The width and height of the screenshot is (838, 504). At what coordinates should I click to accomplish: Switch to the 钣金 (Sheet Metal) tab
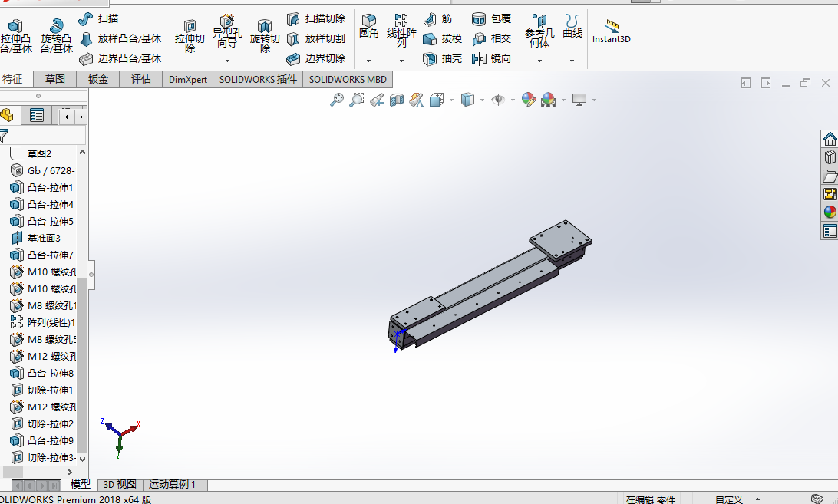click(x=97, y=79)
